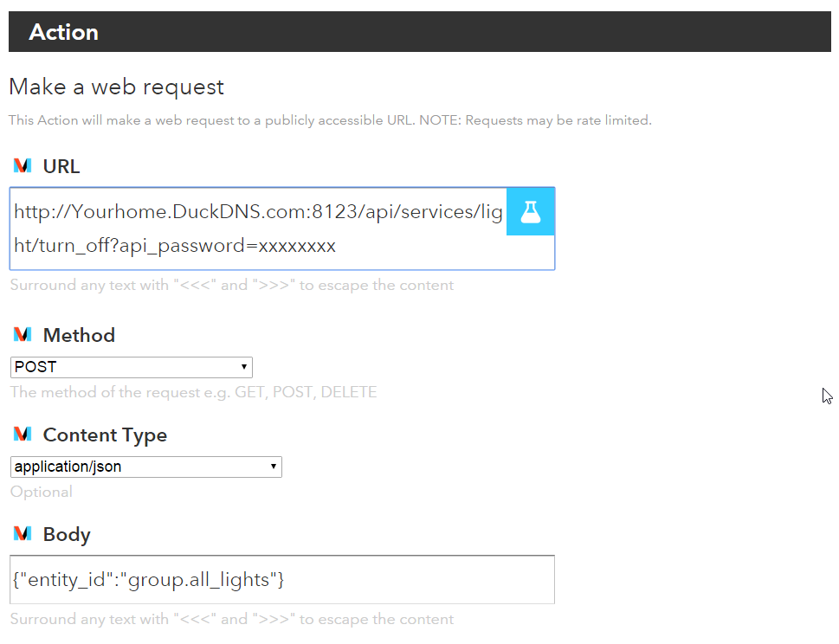Click the blue flask ingredient icon
The width and height of the screenshot is (839, 644).
pos(530,212)
